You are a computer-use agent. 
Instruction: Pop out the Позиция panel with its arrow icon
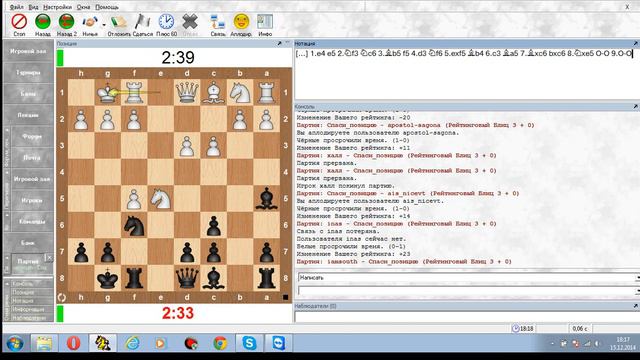click(x=280, y=43)
